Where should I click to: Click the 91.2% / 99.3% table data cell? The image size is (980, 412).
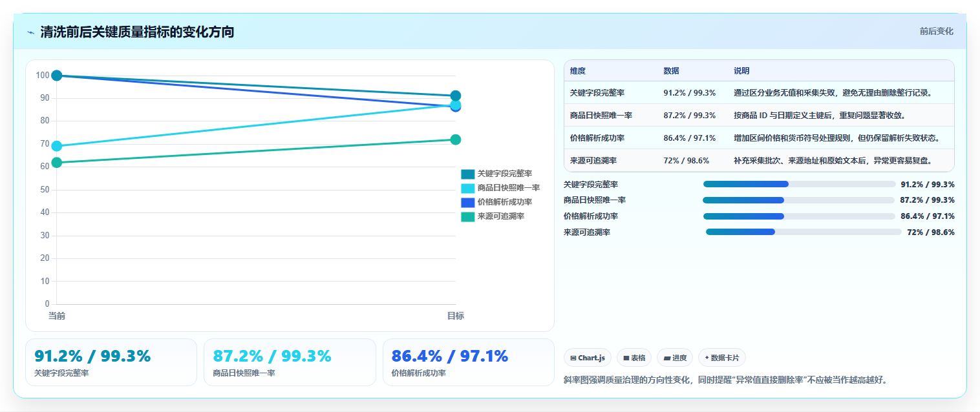pyautogui.click(x=693, y=92)
